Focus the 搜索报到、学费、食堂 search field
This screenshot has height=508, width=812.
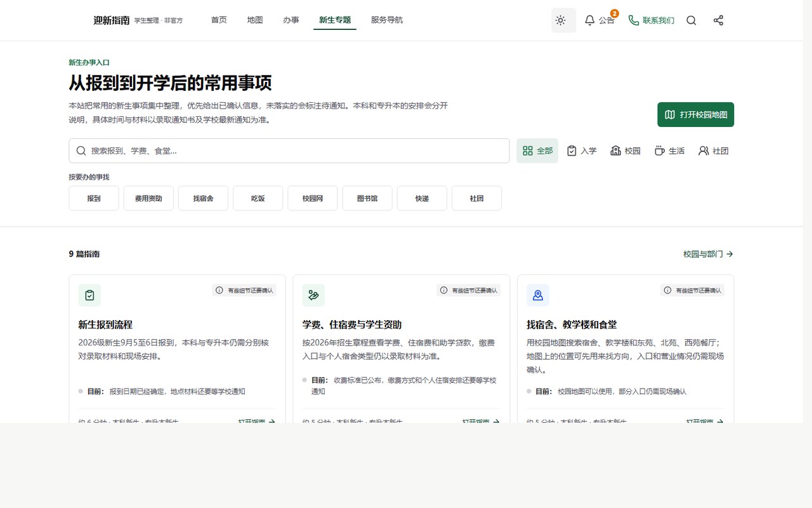[289, 150]
